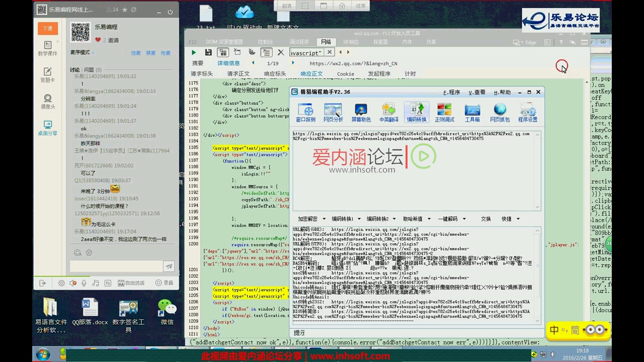Open Windows Start button

(42, 354)
